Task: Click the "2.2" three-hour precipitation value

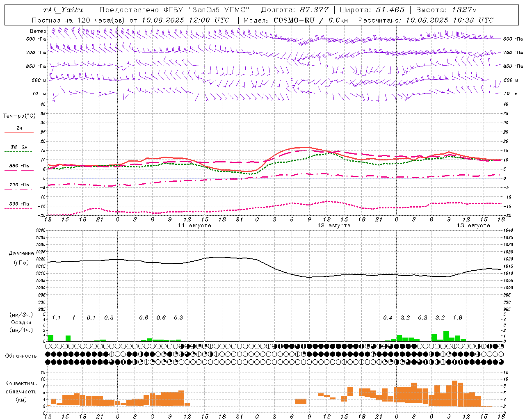Action: [405, 318]
